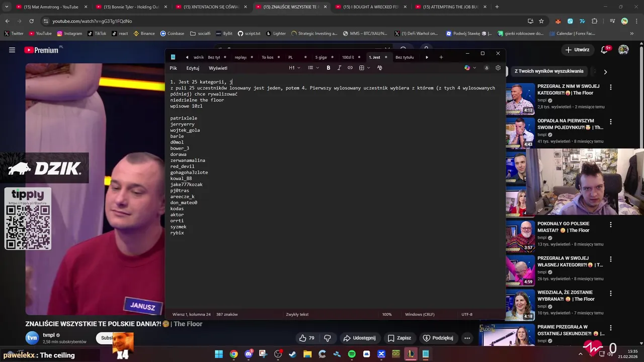Click the Notepad account profile icon
The image size is (644, 362).
click(487, 68)
